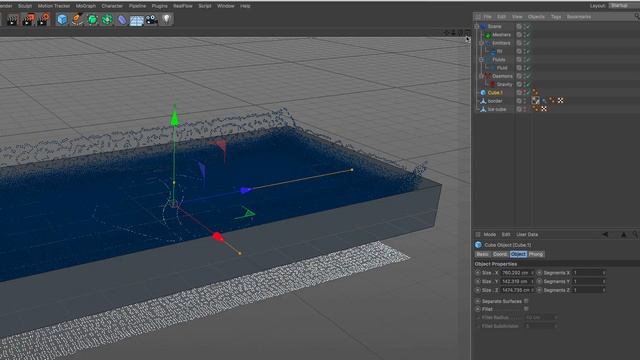Collapse the Fluids tree node

click(481, 60)
